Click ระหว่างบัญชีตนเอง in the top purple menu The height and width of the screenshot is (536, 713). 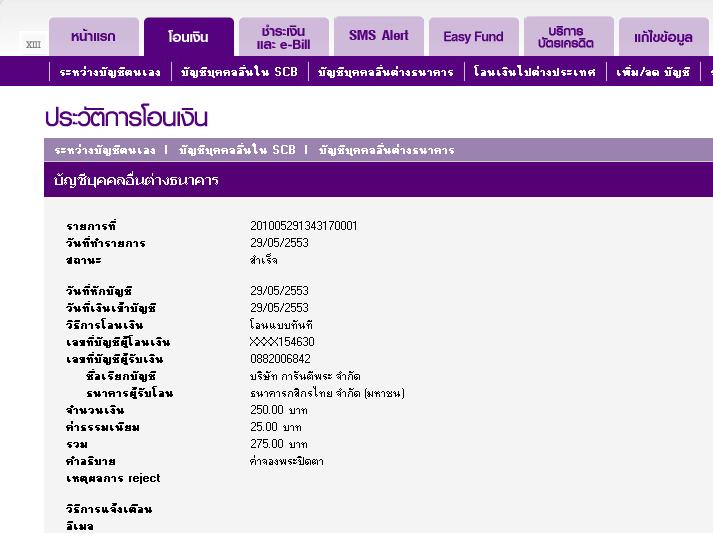[x=108, y=72]
